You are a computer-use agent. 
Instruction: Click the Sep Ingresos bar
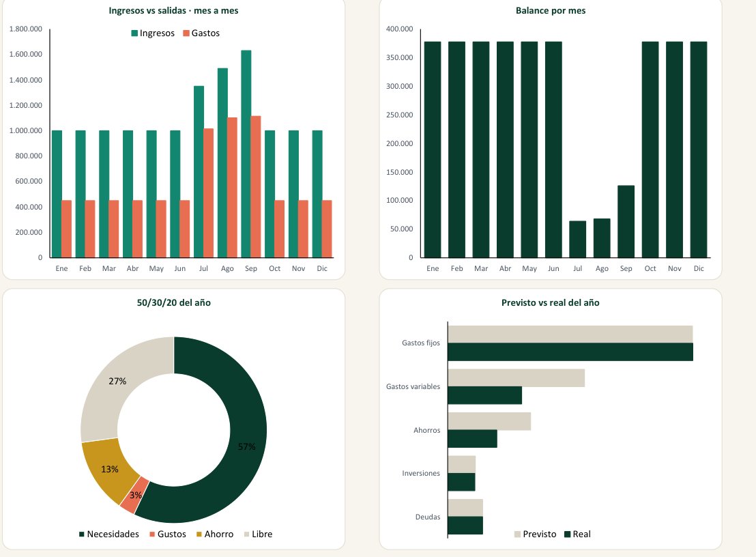pos(246,154)
